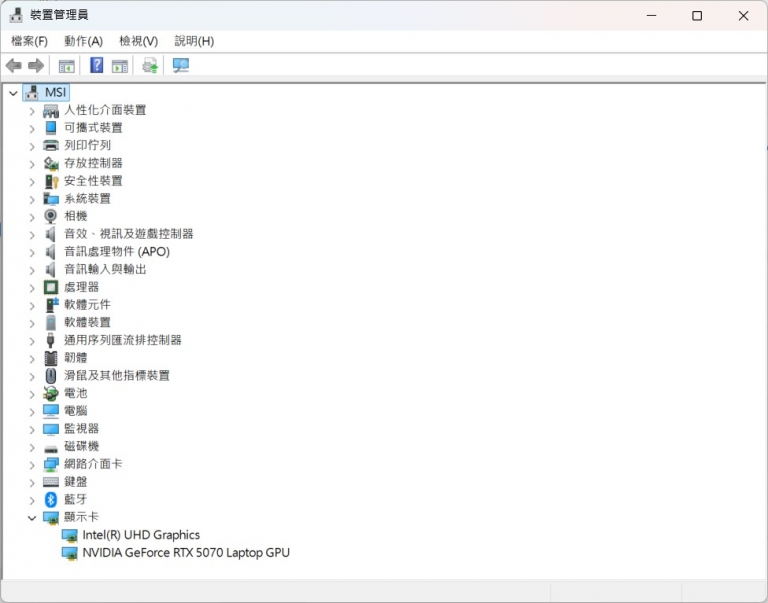Click the Back arrow toolbar icon
This screenshot has height=603, width=768.
coord(14,65)
